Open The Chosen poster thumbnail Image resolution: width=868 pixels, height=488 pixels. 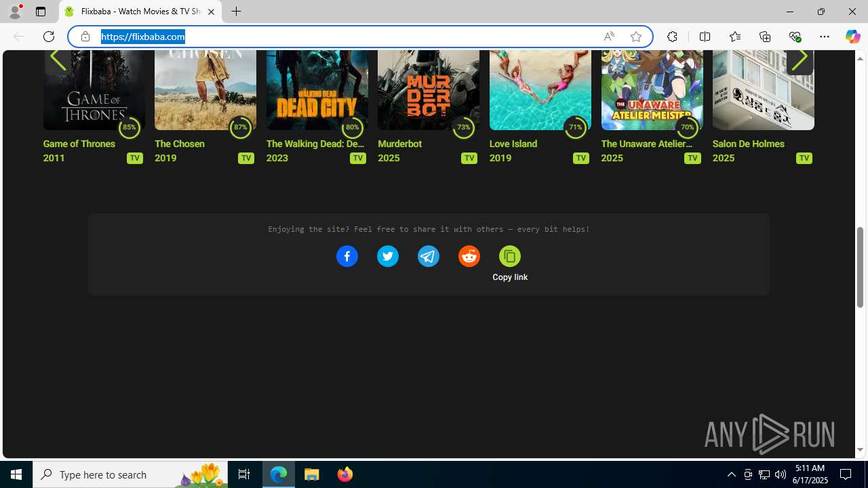(x=205, y=89)
